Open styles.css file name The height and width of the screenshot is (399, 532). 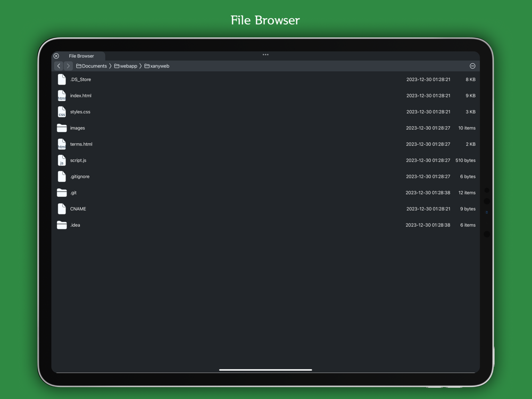pyautogui.click(x=80, y=112)
